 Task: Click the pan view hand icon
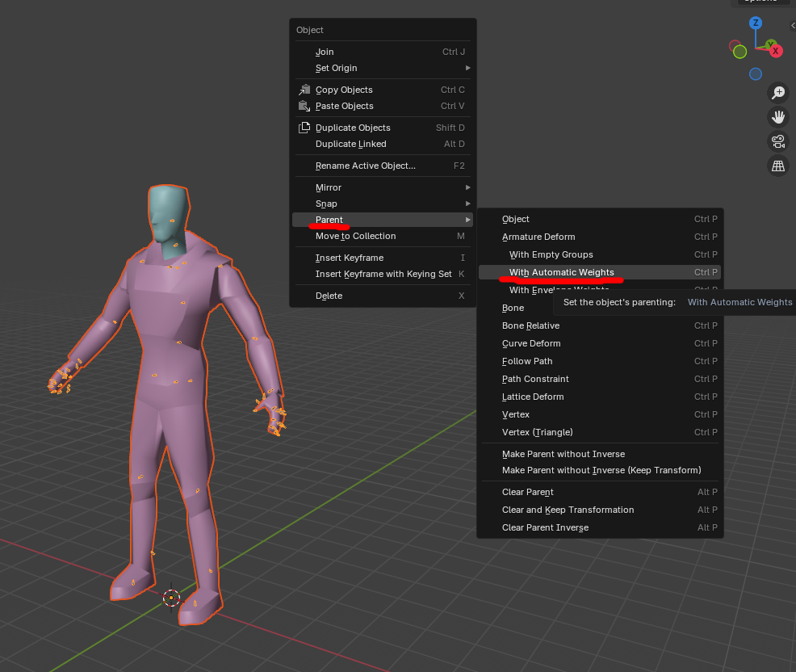pyautogui.click(x=777, y=117)
